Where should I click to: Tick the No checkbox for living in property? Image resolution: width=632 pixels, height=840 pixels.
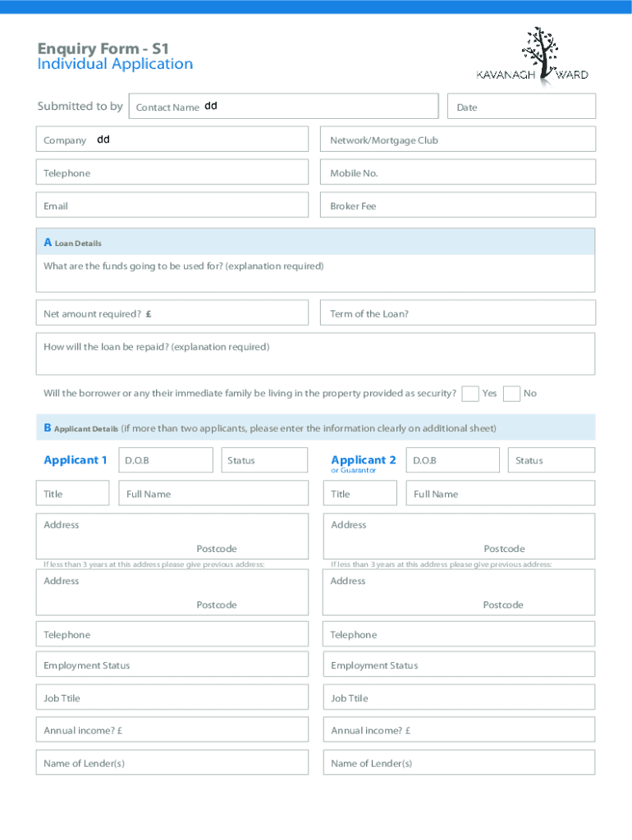pyautogui.click(x=511, y=394)
